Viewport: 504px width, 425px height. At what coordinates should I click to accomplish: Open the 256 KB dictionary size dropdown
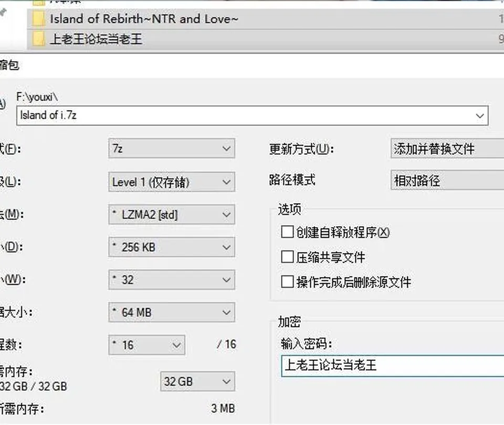click(x=172, y=247)
